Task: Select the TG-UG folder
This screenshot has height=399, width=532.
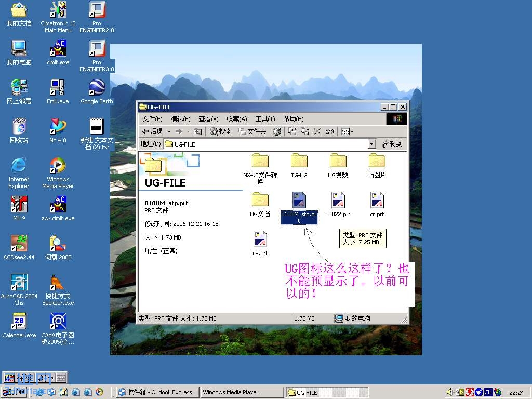Action: [299, 166]
